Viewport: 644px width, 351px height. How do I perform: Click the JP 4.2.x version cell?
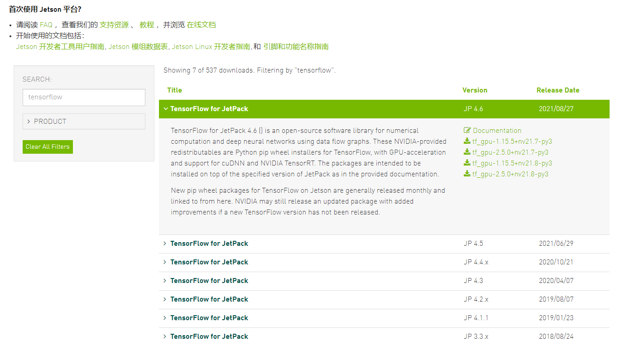tap(476, 299)
